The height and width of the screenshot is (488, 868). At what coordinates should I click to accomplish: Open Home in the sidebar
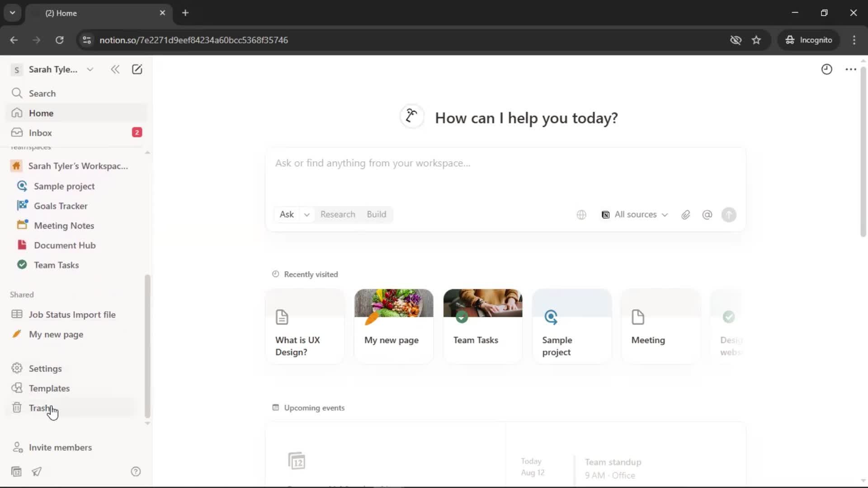(76, 113)
